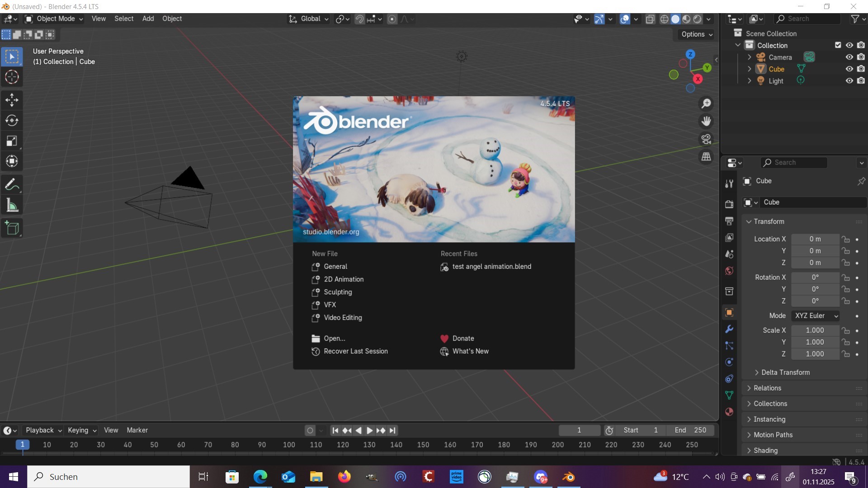Select the Add Cube tool
Viewport: 868px width, 488px height.
coord(12,228)
